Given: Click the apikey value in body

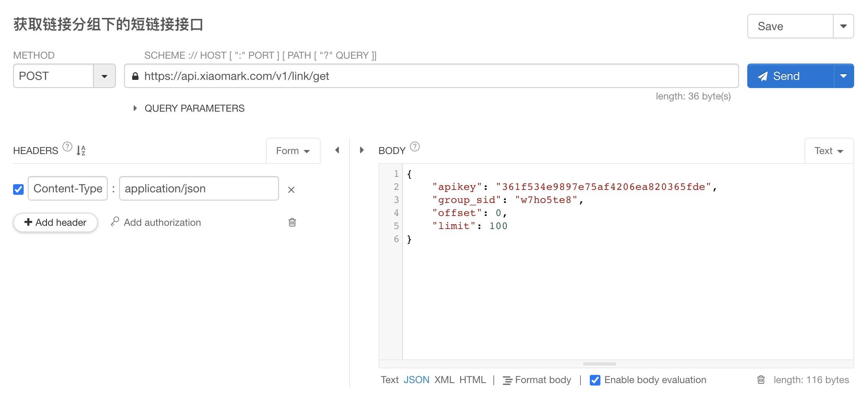Looking at the screenshot, I should pyautogui.click(x=604, y=187).
